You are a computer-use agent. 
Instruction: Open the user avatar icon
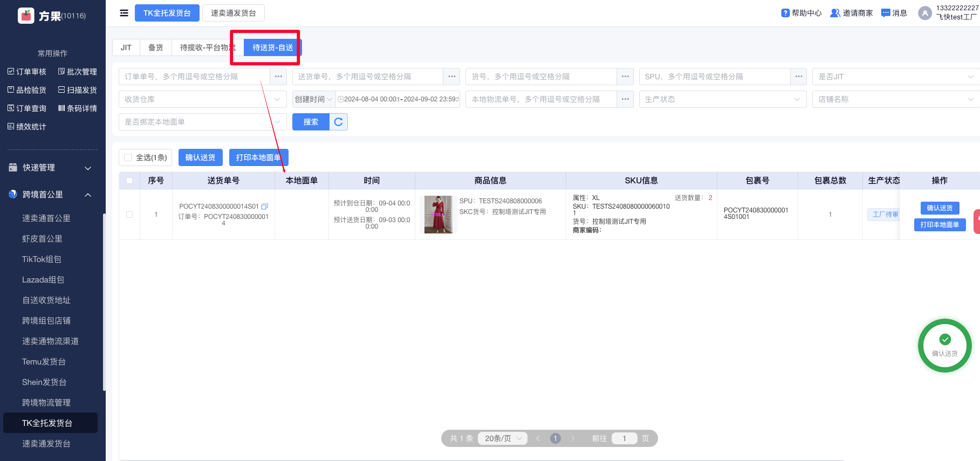[925, 13]
